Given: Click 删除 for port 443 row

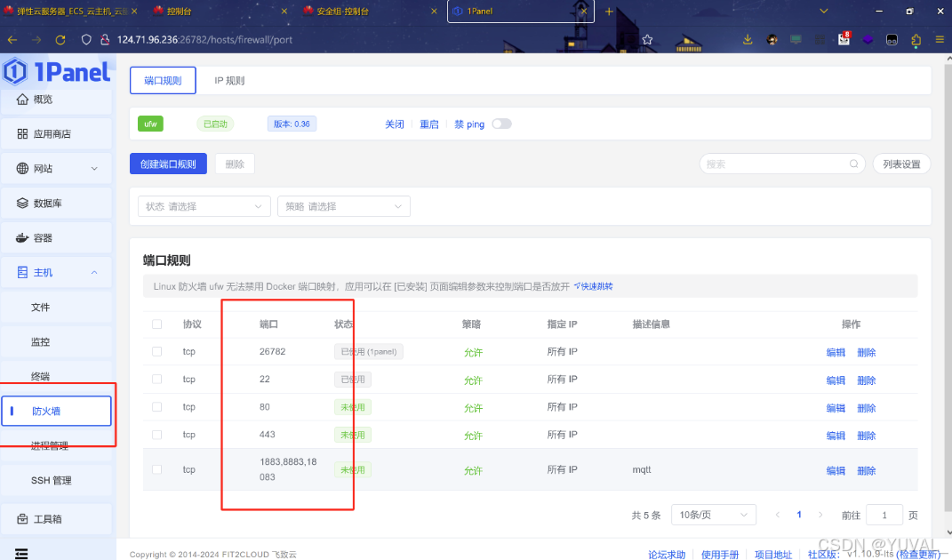Looking at the screenshot, I should (x=867, y=436).
